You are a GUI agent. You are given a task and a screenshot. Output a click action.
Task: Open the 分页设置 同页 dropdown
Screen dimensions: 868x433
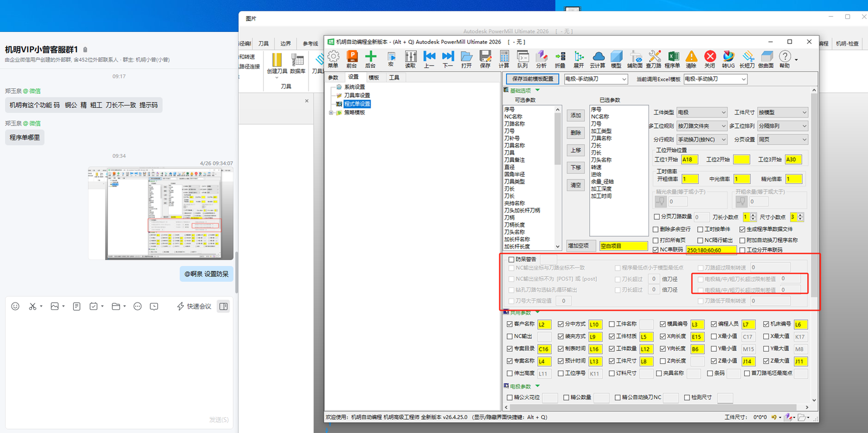point(783,139)
